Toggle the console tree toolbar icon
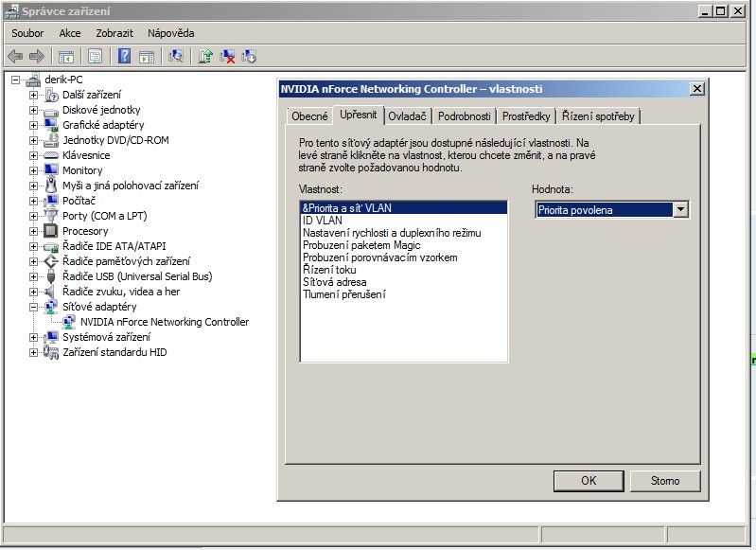 (66, 57)
